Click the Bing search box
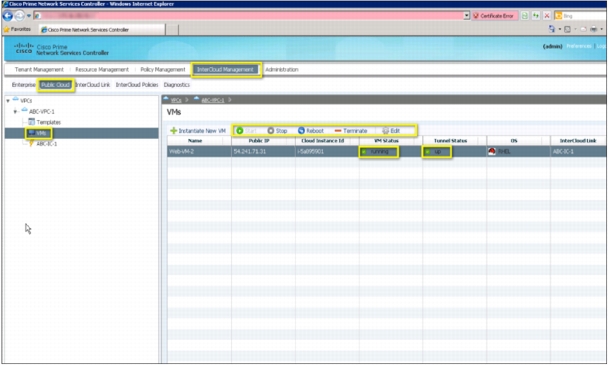This screenshot has height=367, width=609. click(582, 16)
